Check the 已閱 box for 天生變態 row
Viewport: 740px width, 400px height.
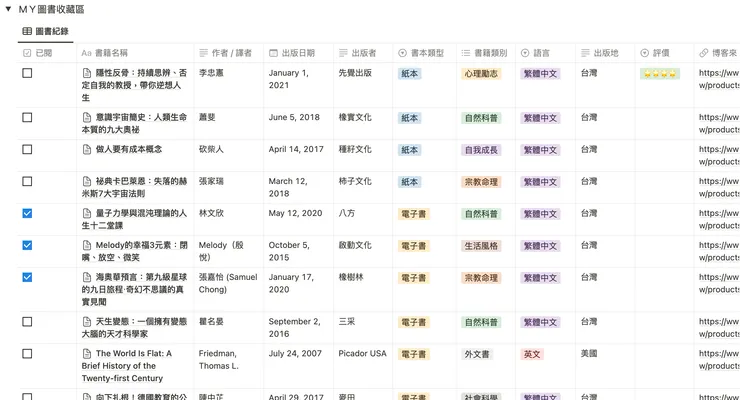27,322
